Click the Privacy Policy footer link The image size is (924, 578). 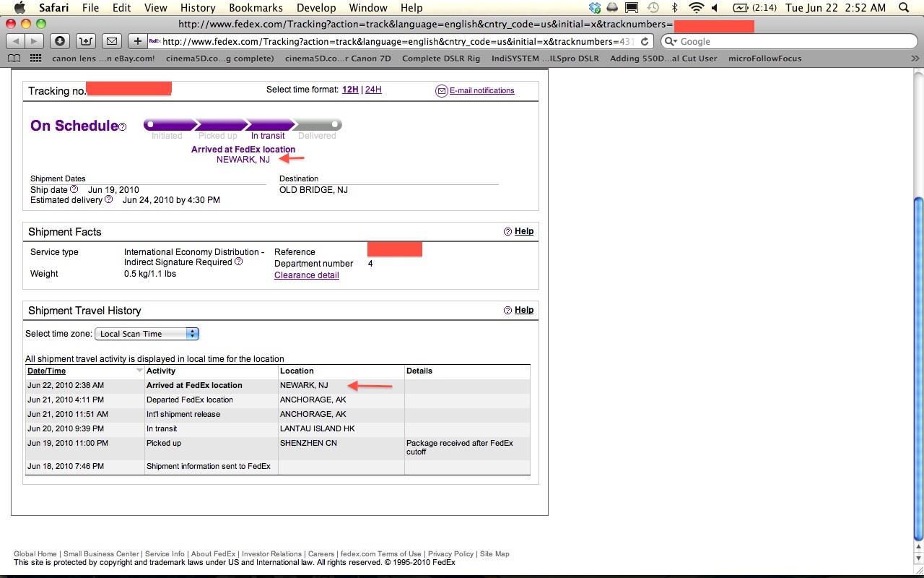tap(450, 554)
